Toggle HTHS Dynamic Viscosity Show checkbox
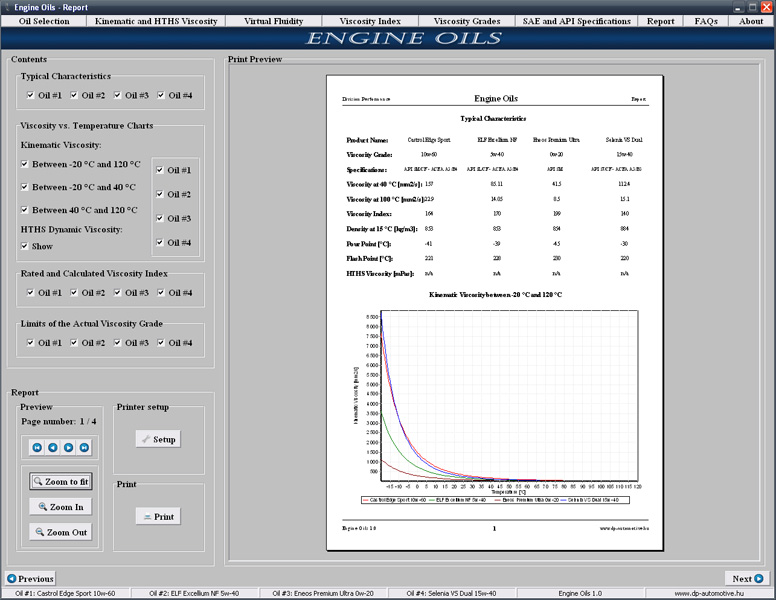 click(x=25, y=246)
